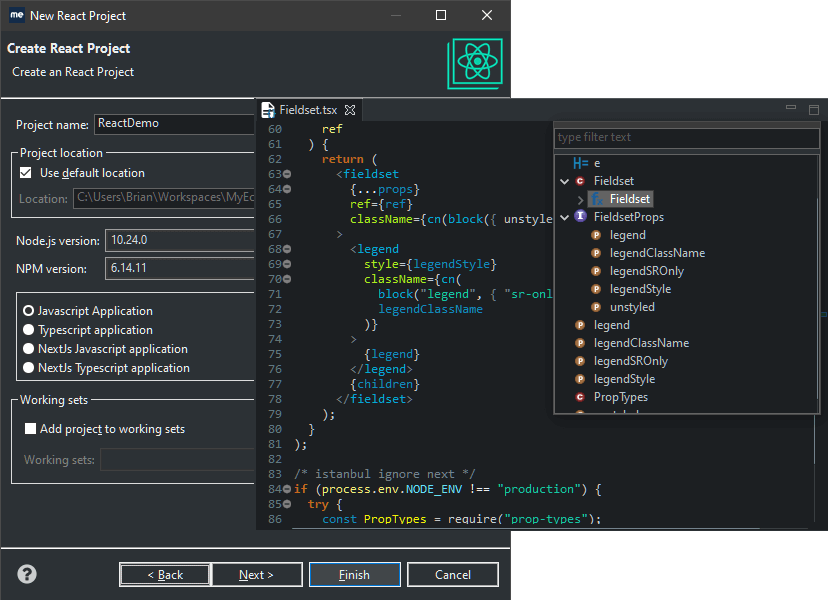This screenshot has width=828, height=600.
Task: Collapse the code fold at line 63
Action: pos(287,174)
